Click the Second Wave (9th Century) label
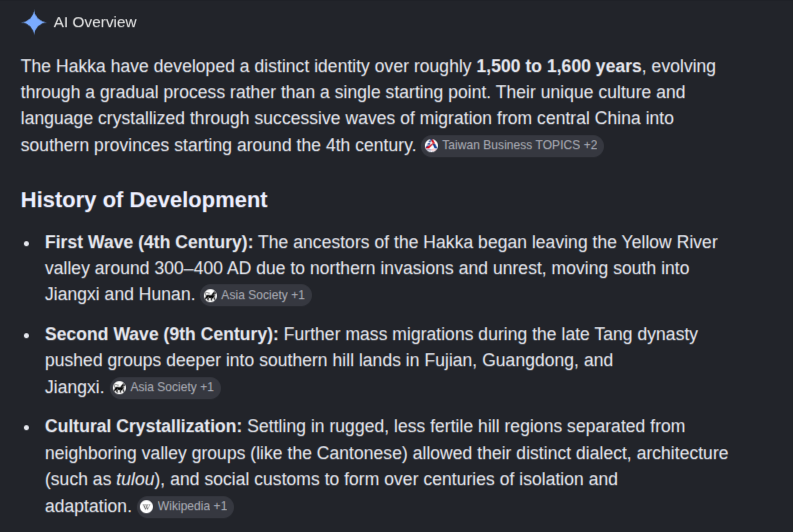Viewport: 793px width, 532px height. coord(162,334)
